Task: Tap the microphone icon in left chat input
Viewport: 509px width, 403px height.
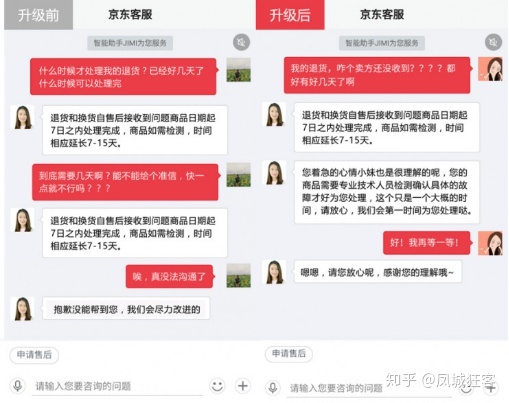Action: (17, 386)
